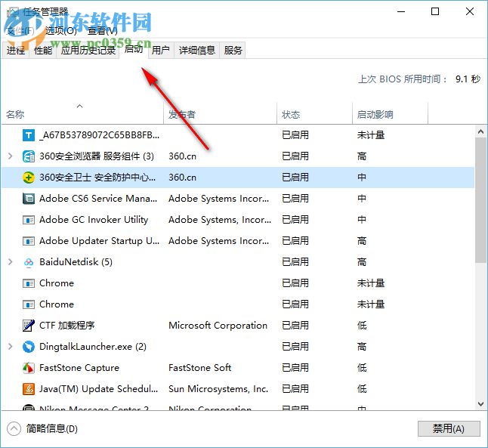Select the CTF 加载程序 row name

point(67,326)
